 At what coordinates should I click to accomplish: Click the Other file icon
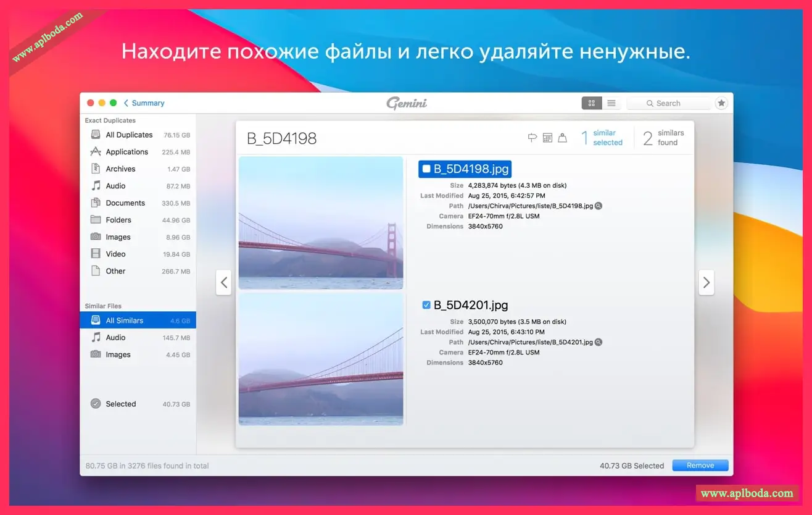(96, 270)
